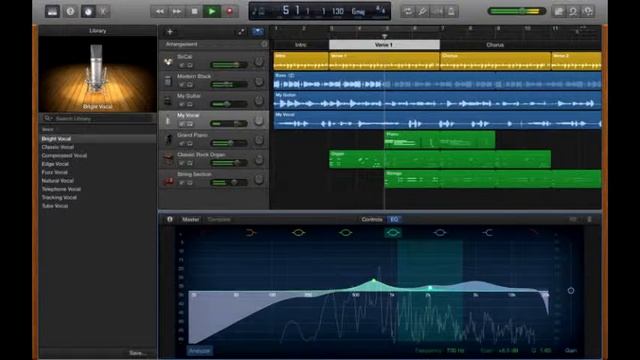This screenshot has height=360, width=640.
Task: Select the Verse 1 arrangement marker
Action: pos(384,45)
